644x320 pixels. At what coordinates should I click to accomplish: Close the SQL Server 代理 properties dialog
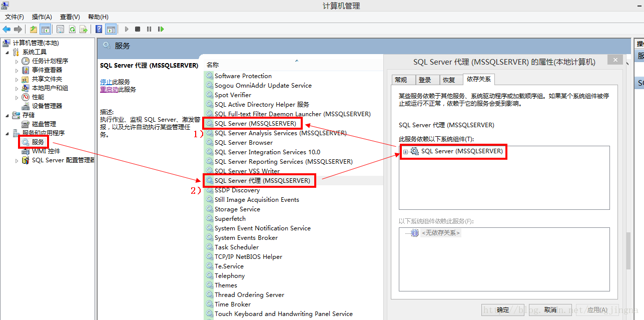coord(615,60)
